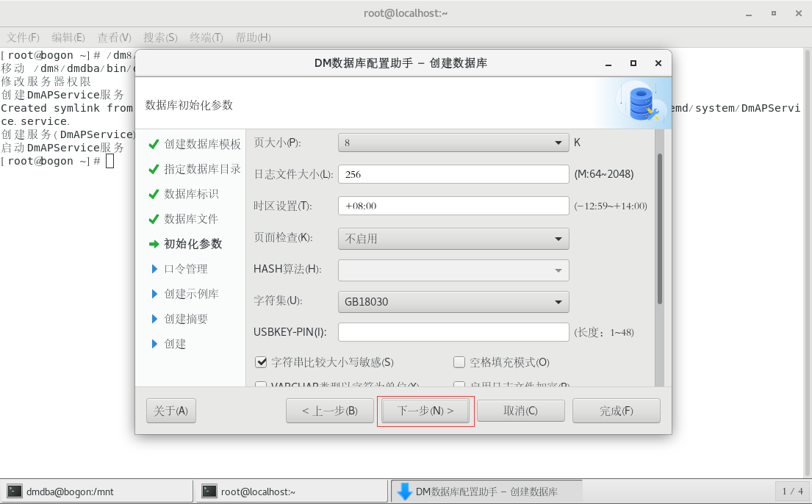Go back with 上一步(B) button

click(330, 411)
